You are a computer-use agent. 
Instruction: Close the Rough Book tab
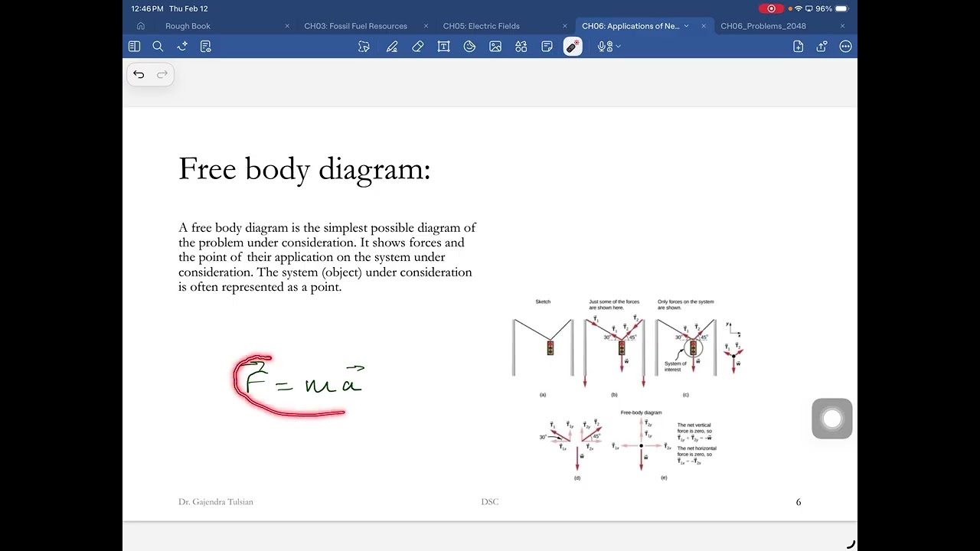287,26
